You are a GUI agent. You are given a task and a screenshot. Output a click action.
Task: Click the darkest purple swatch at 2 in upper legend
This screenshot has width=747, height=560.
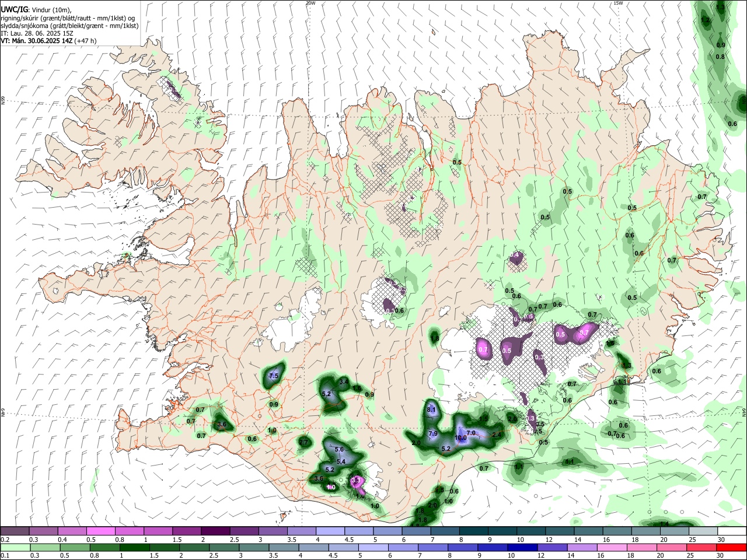(215, 531)
